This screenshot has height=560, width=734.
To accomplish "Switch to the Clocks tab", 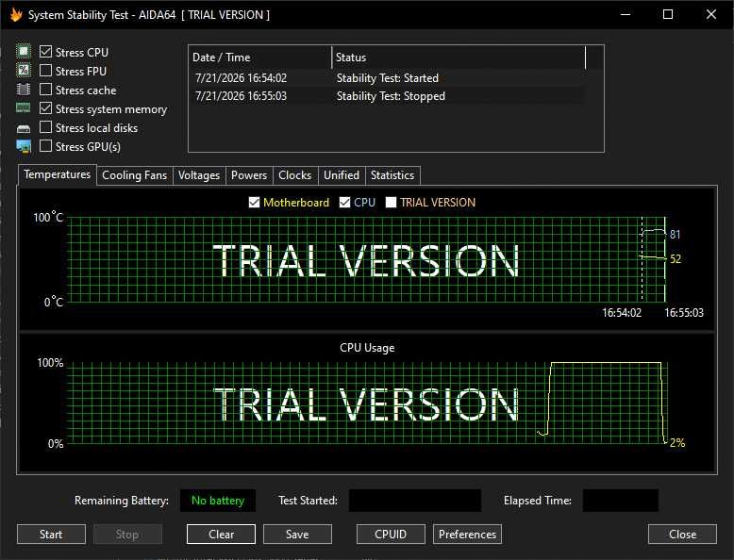I will 295,175.
